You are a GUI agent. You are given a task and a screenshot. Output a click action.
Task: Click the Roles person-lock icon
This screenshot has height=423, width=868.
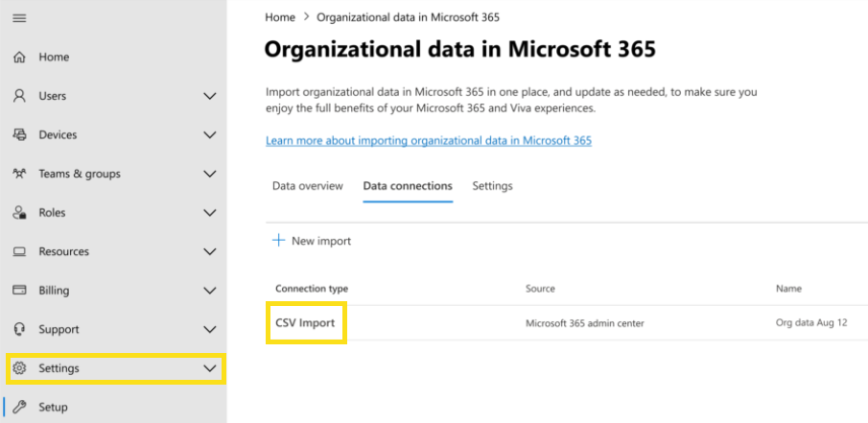19,213
